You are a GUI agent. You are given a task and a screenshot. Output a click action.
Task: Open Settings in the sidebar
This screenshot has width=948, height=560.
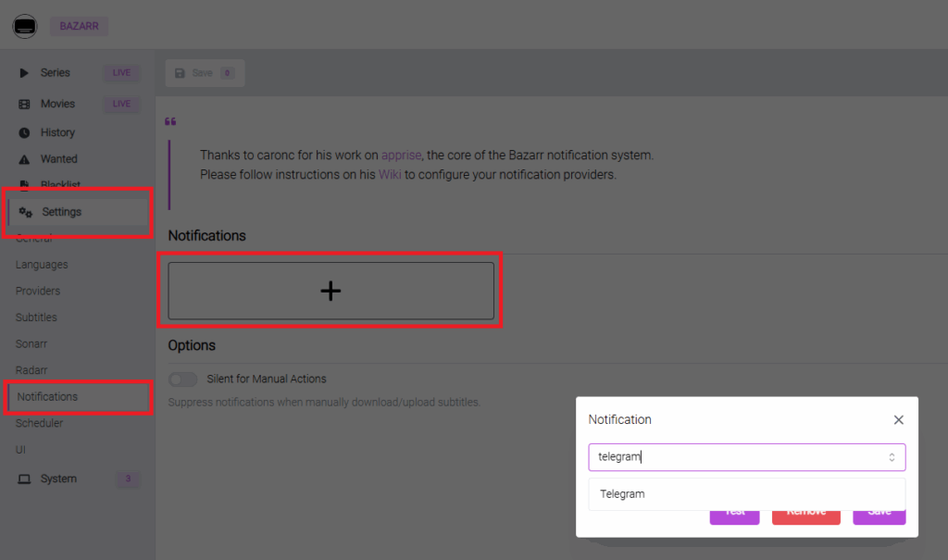pyautogui.click(x=79, y=212)
